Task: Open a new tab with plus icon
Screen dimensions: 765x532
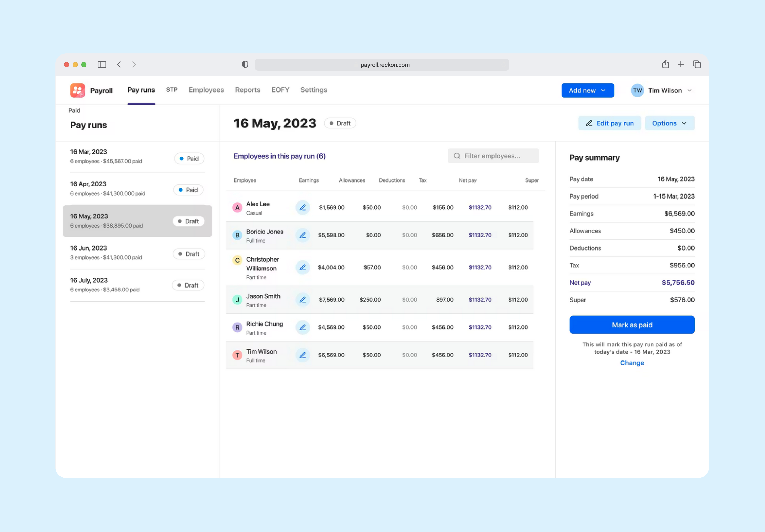Action: [681, 64]
